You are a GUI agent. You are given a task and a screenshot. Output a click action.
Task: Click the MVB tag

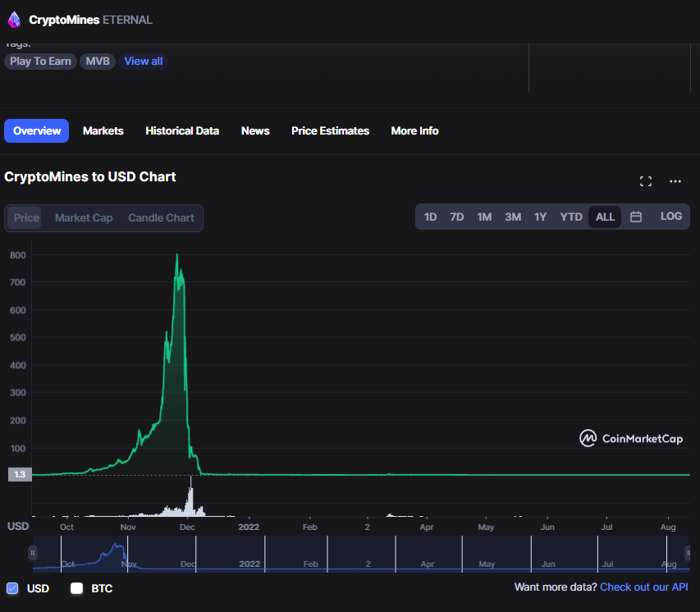coord(98,62)
